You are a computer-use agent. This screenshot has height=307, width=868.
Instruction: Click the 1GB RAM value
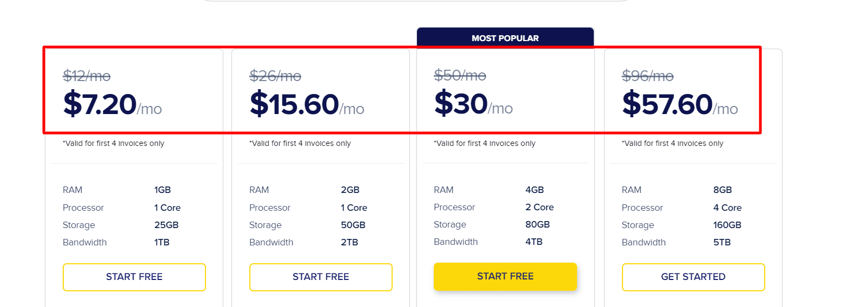click(162, 190)
